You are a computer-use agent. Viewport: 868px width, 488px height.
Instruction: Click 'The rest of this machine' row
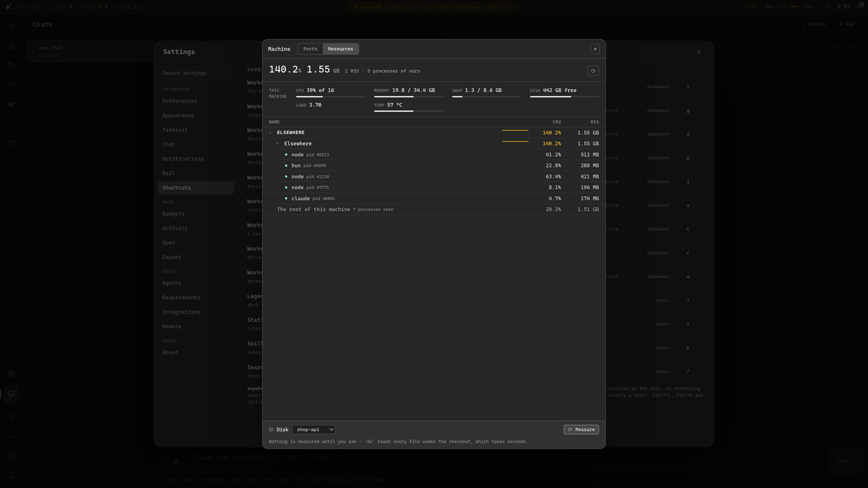[434, 209]
